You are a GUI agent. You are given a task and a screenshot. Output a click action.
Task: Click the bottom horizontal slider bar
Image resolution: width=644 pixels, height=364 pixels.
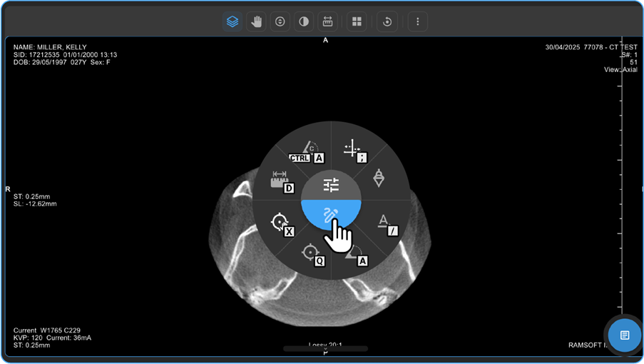click(x=325, y=348)
